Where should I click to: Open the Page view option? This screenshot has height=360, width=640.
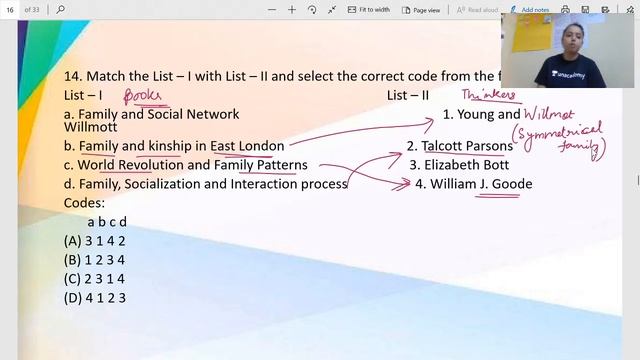421,10
